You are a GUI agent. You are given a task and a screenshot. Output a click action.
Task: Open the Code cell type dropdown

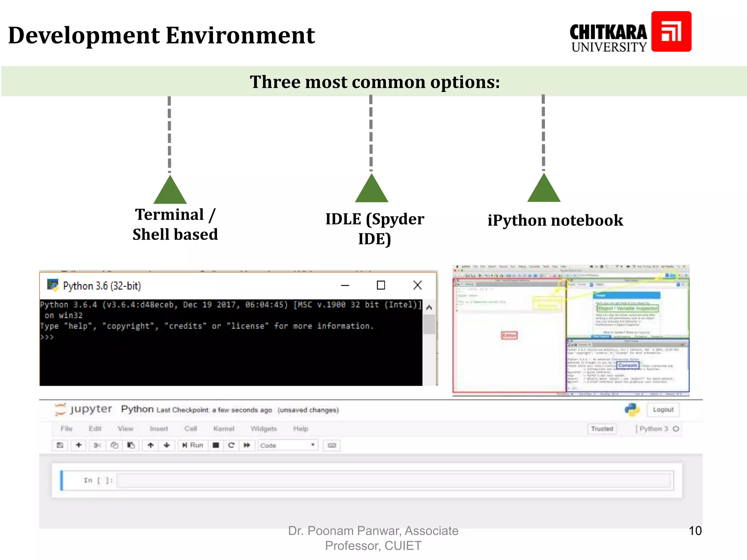pyautogui.click(x=287, y=445)
